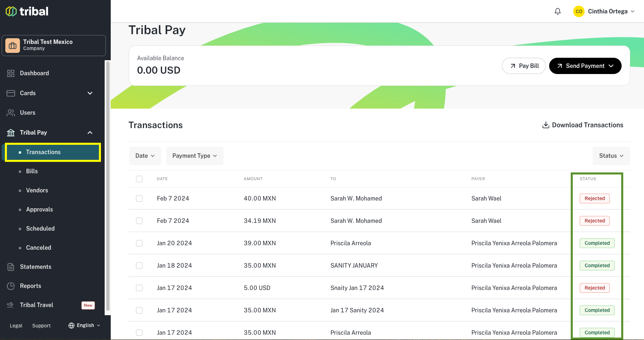Click the Snaity Jan 17 2024 recipient
The height and width of the screenshot is (340, 644).
pos(357,288)
